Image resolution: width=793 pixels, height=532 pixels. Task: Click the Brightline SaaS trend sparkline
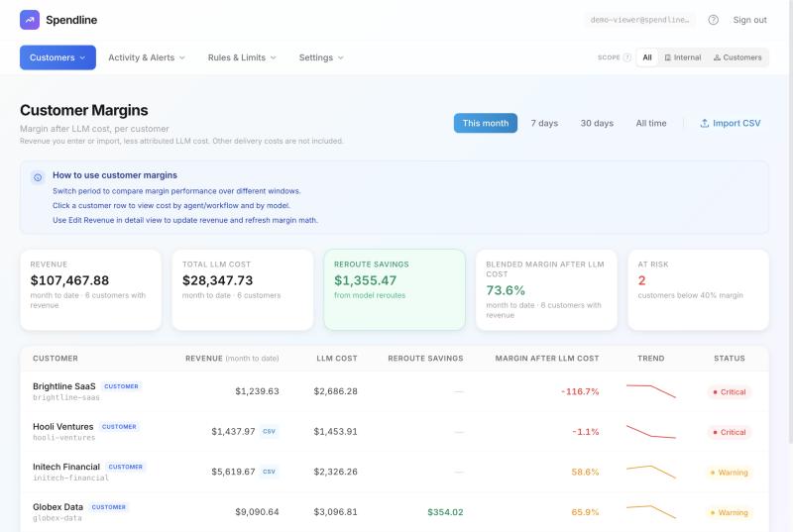point(651,391)
